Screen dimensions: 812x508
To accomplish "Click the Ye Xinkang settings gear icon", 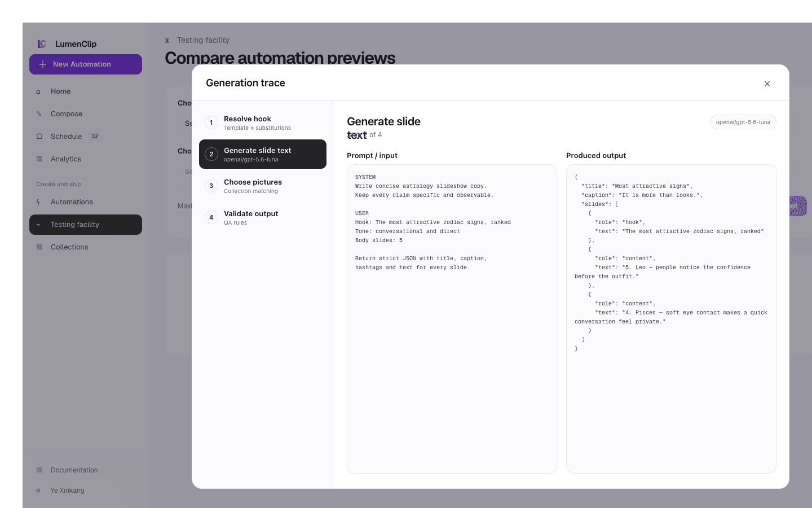I will 38,491.
